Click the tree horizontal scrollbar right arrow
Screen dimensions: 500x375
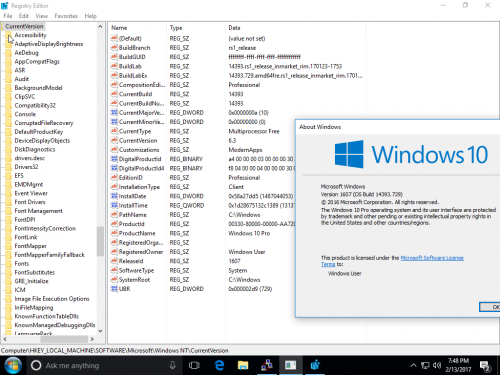point(92,339)
